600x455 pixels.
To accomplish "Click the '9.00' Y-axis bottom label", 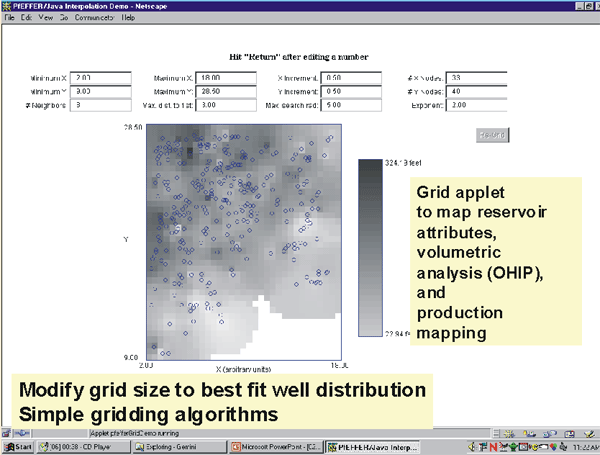I will [x=131, y=357].
